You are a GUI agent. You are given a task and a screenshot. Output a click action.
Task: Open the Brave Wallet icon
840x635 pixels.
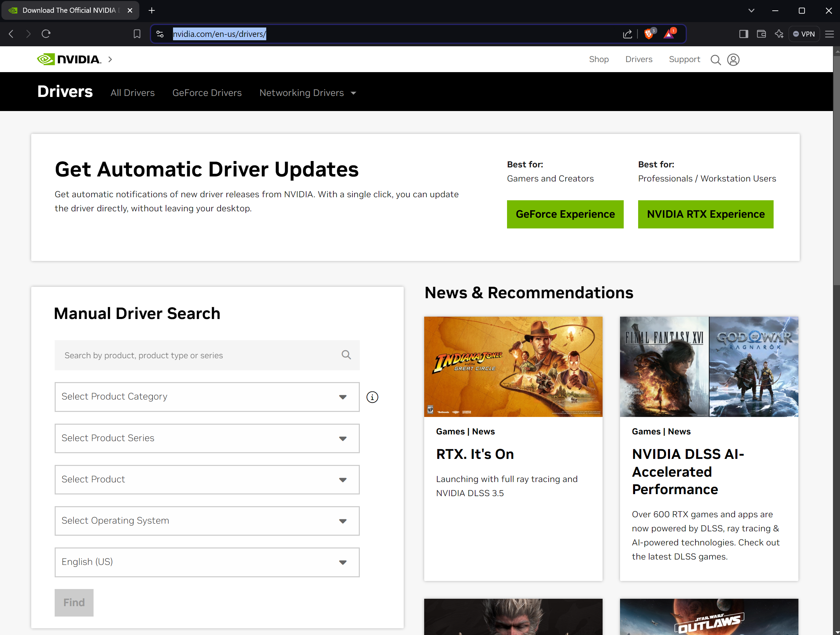pyautogui.click(x=761, y=34)
